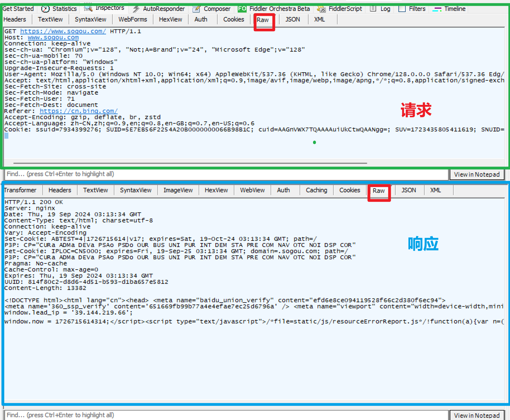Select the request XML tab
The image size is (510, 420).
coord(319,19)
